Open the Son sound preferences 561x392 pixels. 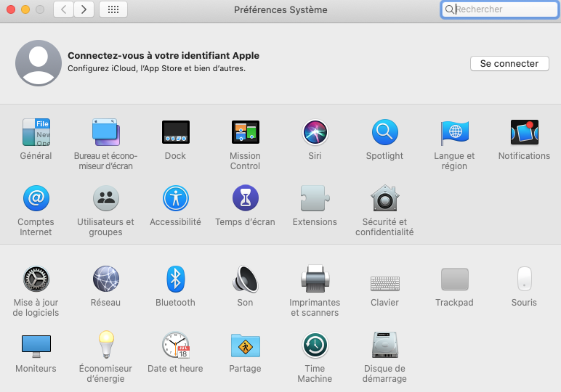tap(246, 279)
